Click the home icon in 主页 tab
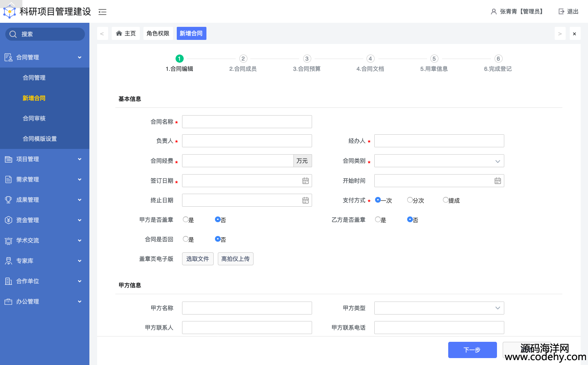588x365 pixels. [x=119, y=33]
